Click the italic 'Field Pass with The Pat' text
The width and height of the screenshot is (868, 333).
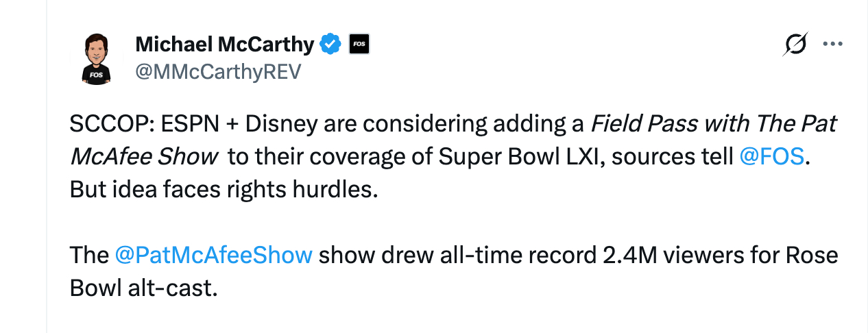(x=714, y=124)
